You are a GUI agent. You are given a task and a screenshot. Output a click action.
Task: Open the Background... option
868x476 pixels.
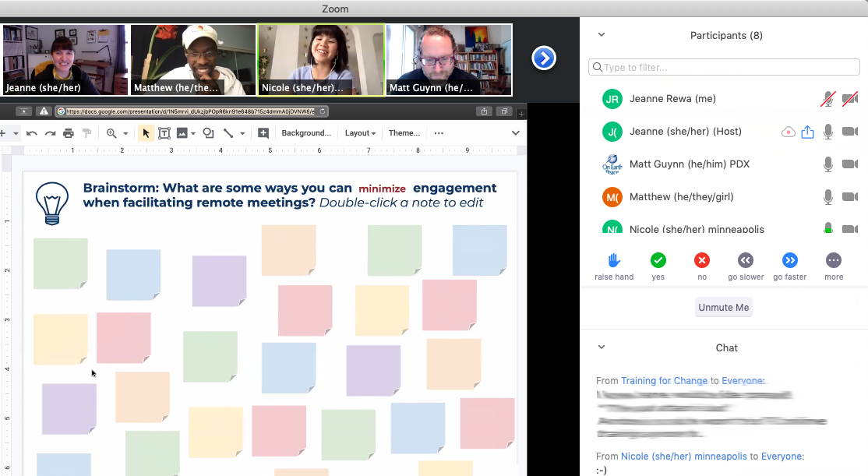coord(306,133)
